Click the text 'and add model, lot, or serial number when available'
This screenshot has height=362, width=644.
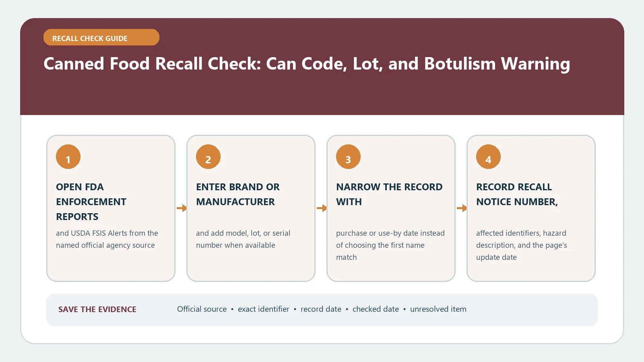tap(243, 239)
